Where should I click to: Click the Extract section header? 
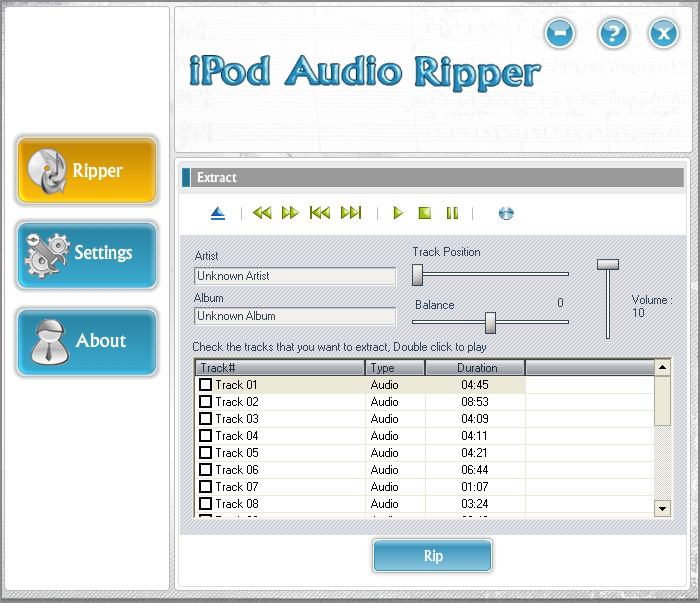[433, 177]
